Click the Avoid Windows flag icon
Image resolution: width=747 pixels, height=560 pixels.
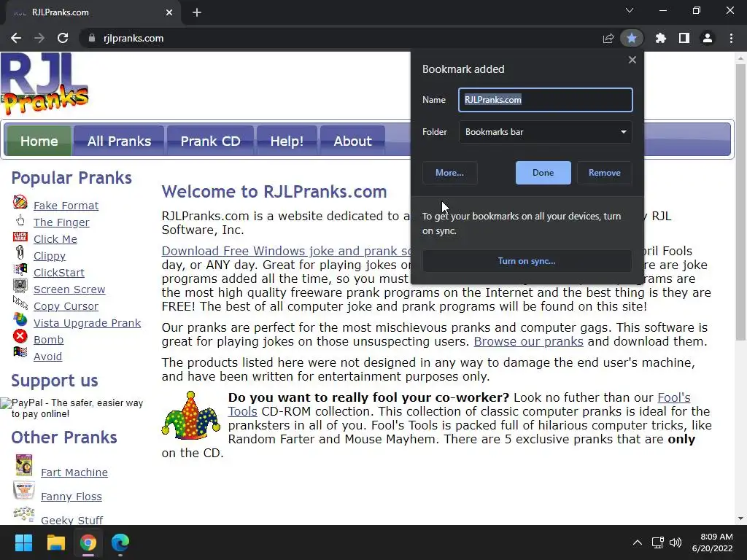(x=20, y=352)
